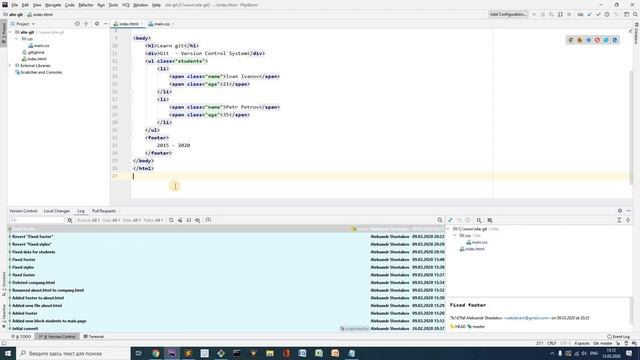Open the Branch filter dropdown

coord(88,220)
